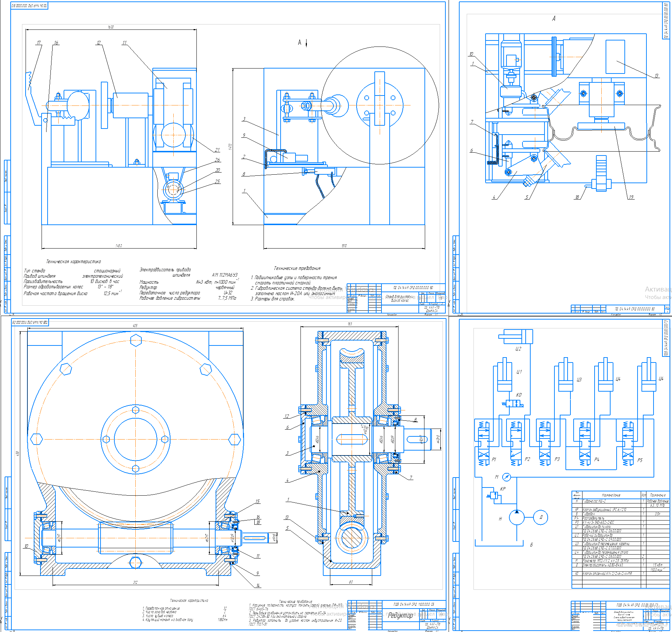Click the shut-off valve KO symbol
This screenshot has width=672, height=632.
click(513, 404)
